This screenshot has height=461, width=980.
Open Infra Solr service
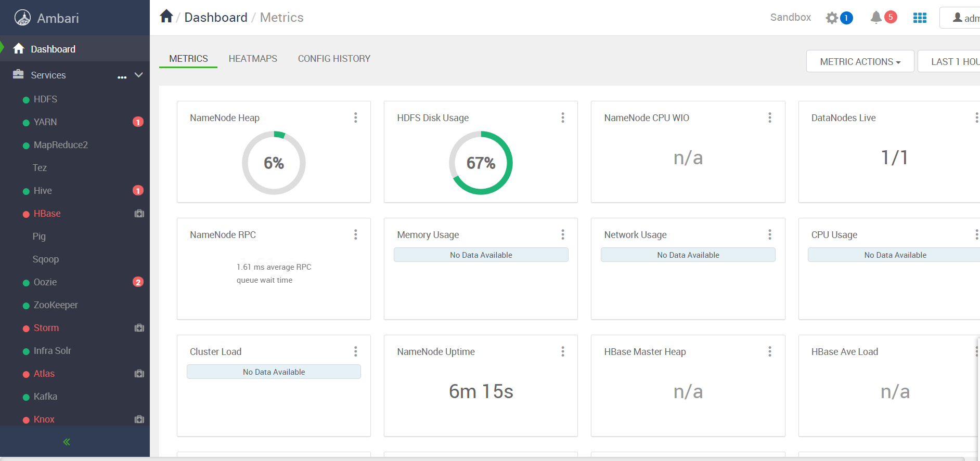[x=53, y=351]
